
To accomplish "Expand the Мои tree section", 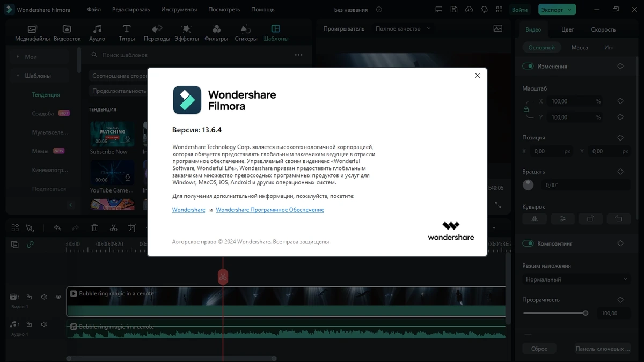I will click(x=18, y=57).
